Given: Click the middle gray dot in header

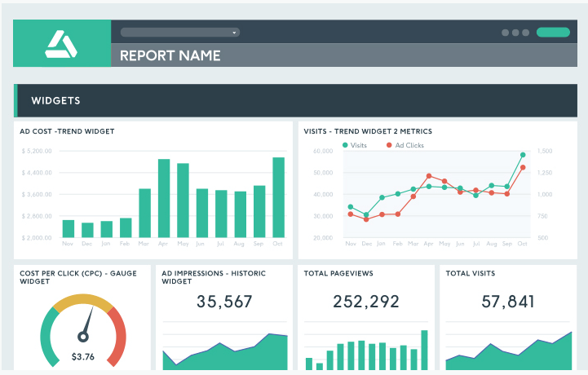Looking at the screenshot, I should coord(515,33).
